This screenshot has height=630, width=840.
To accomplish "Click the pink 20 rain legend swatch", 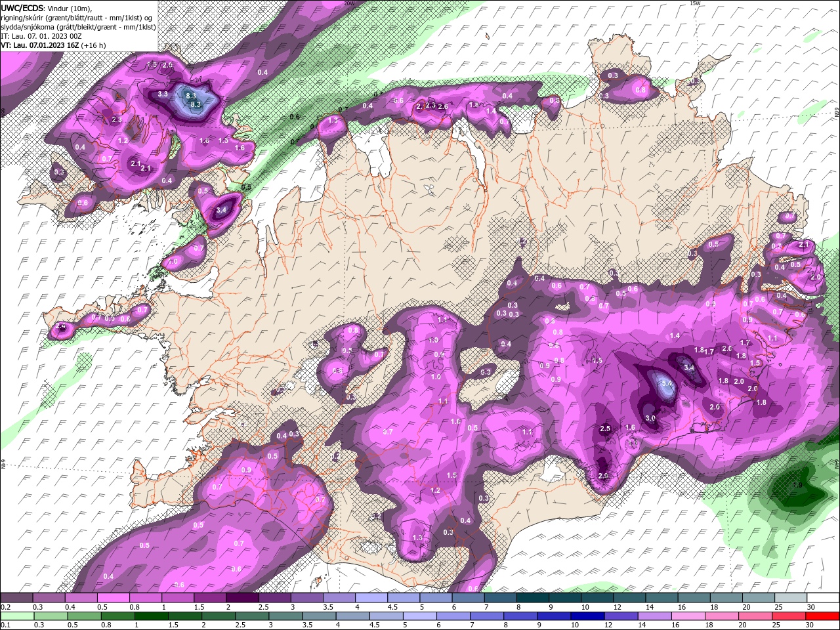I will (755, 616).
